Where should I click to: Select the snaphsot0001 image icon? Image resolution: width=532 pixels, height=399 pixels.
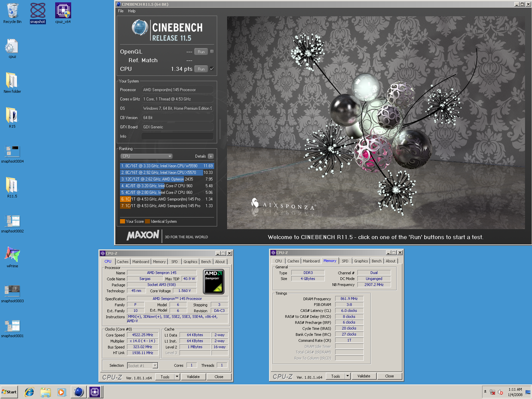pos(12,329)
